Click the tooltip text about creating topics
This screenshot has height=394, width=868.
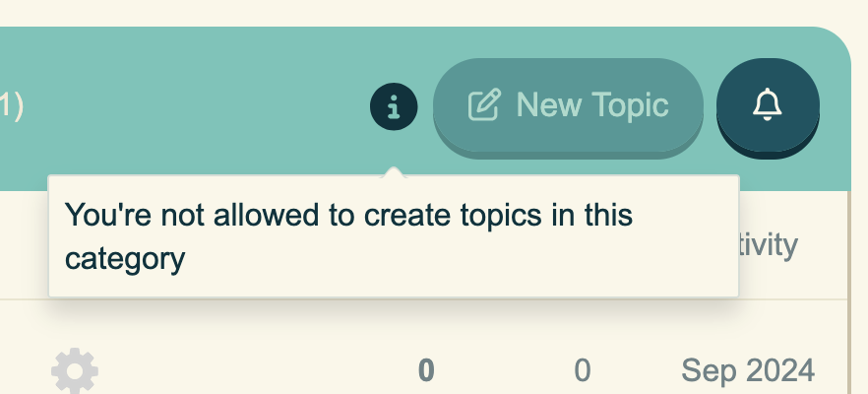[x=347, y=215]
